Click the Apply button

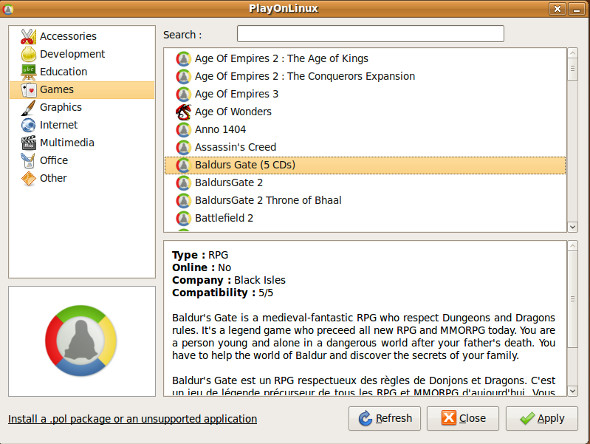pos(541,418)
